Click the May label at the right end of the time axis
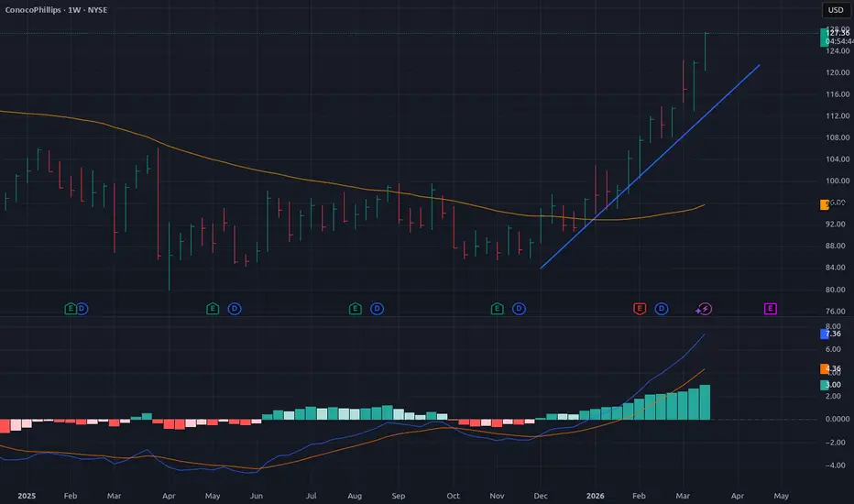The image size is (854, 504). [781, 496]
